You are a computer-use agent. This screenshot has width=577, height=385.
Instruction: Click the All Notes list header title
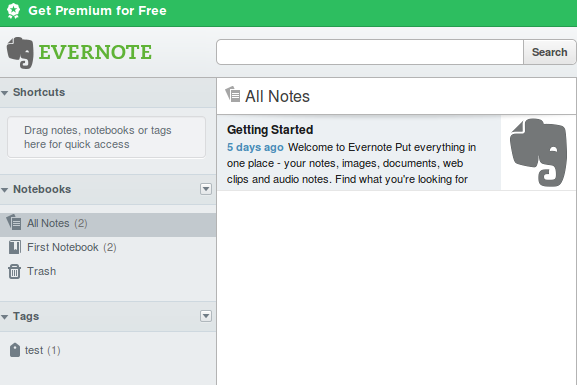[x=277, y=96]
